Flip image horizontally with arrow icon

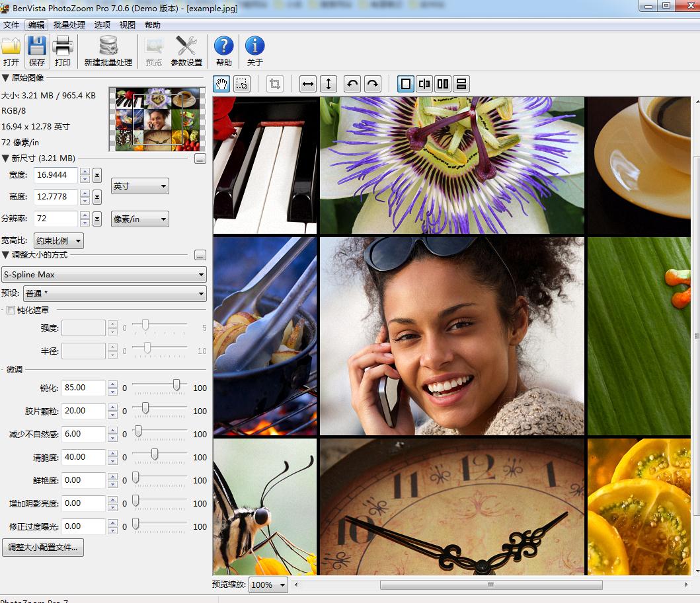(308, 84)
